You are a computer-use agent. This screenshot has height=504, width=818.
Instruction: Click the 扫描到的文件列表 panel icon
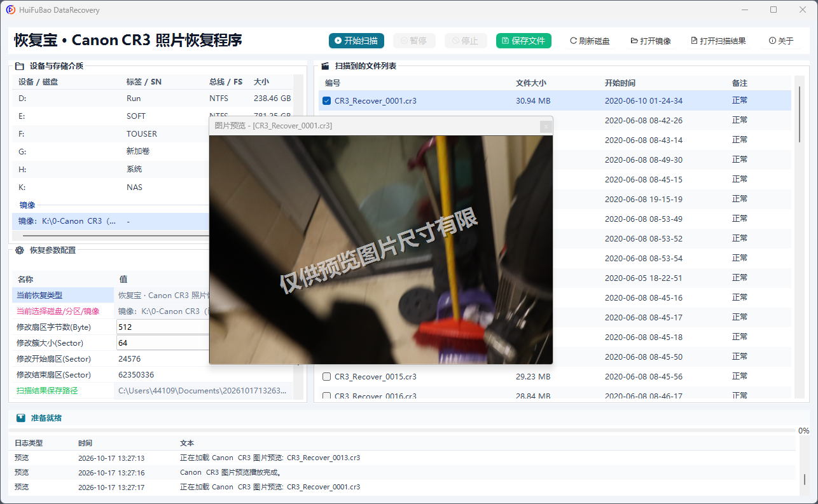point(325,66)
